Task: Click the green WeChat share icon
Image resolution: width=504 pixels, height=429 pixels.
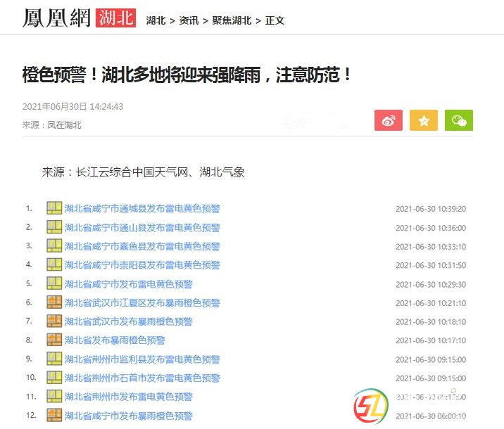Action: (x=458, y=120)
